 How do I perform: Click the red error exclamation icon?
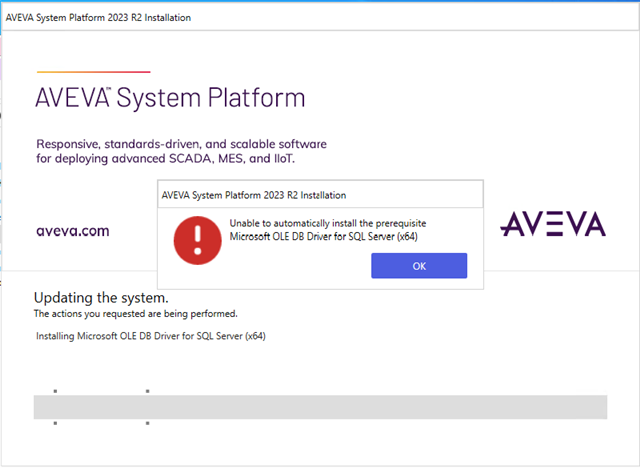(x=198, y=240)
